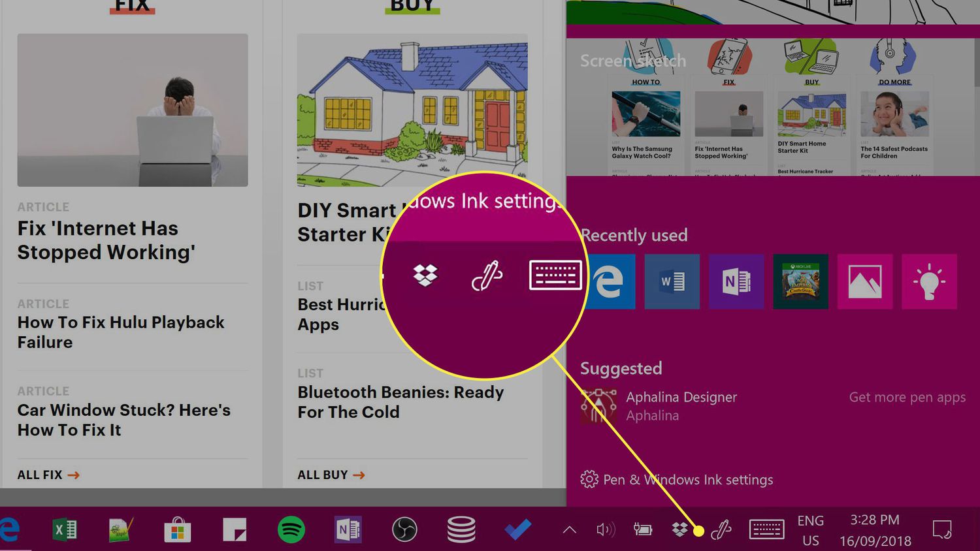Open Windows Ink Workspace pen icon in taskbar

(x=721, y=529)
